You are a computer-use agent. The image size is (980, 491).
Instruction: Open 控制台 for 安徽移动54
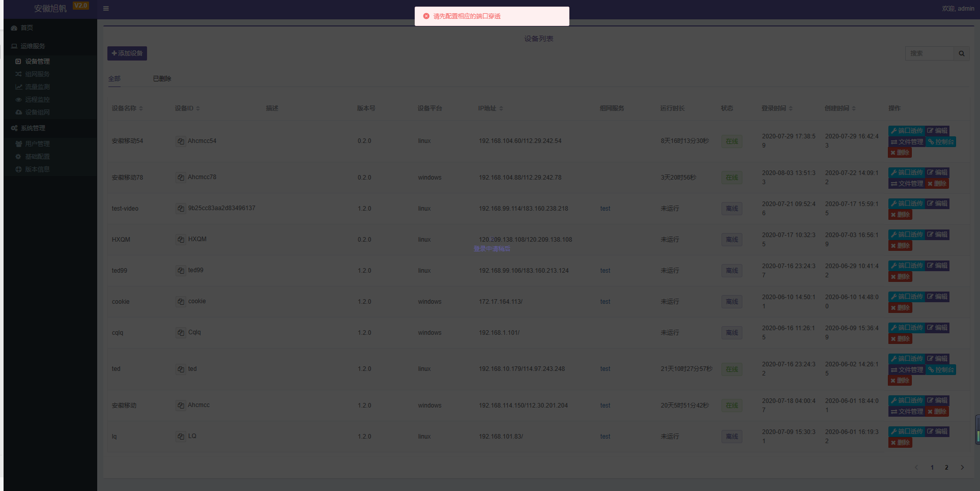pyautogui.click(x=941, y=142)
